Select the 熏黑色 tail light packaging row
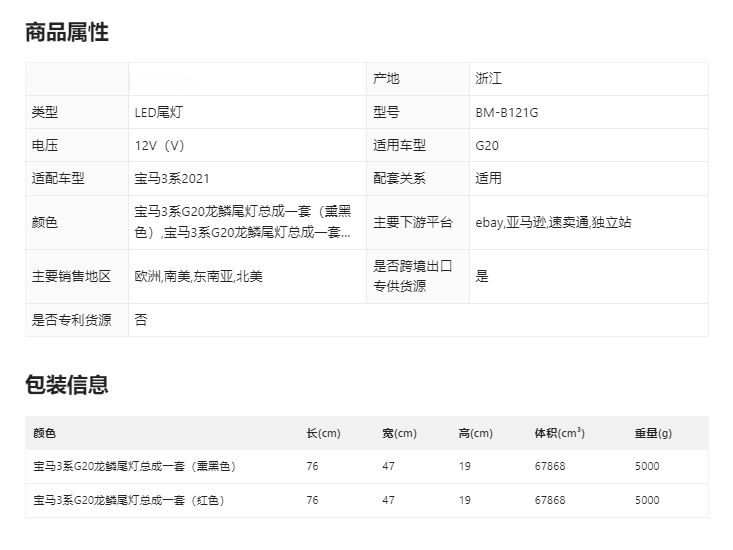Image resolution: width=733 pixels, height=550 pixels. pos(135,466)
